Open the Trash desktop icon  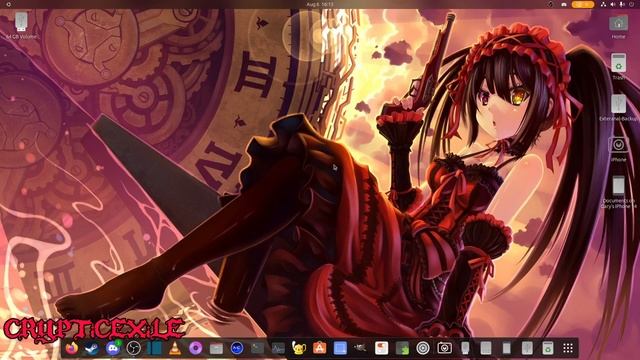click(618, 66)
